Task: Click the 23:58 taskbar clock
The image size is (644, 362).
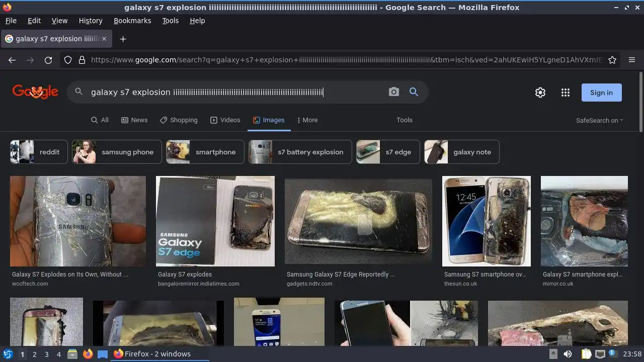Action: (x=632, y=354)
